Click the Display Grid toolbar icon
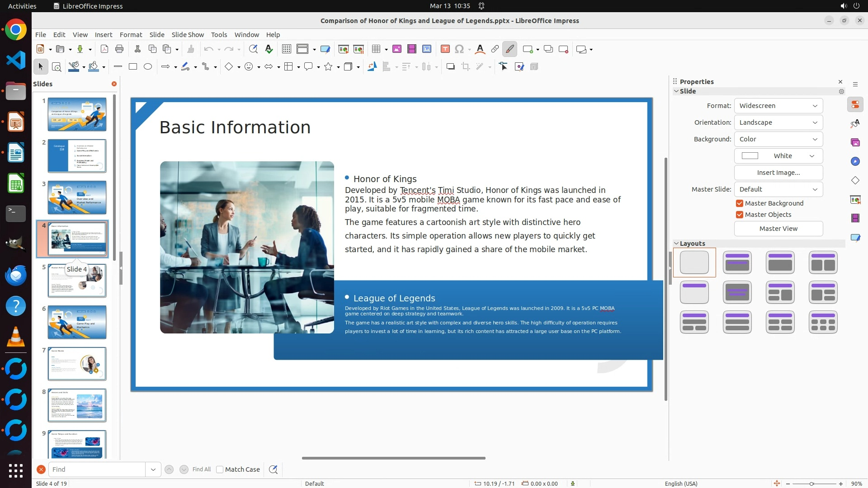Screen dimensions: 868x488 pos(286,49)
